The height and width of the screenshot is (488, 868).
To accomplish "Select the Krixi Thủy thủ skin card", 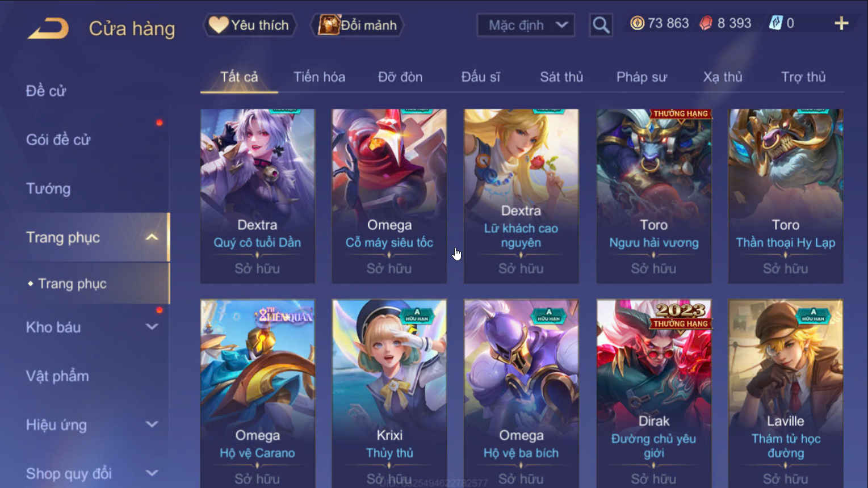I will [x=389, y=394].
